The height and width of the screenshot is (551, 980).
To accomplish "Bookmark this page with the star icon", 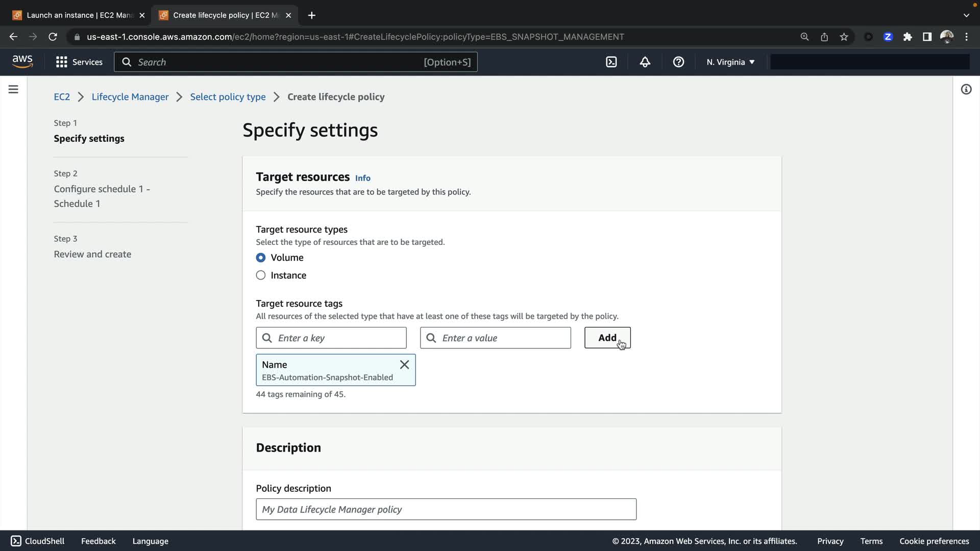I will coord(844,37).
